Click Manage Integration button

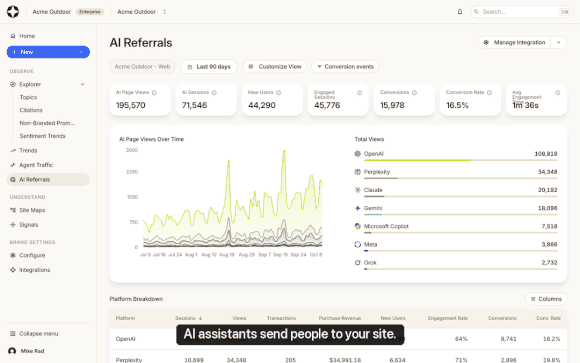[x=514, y=43]
